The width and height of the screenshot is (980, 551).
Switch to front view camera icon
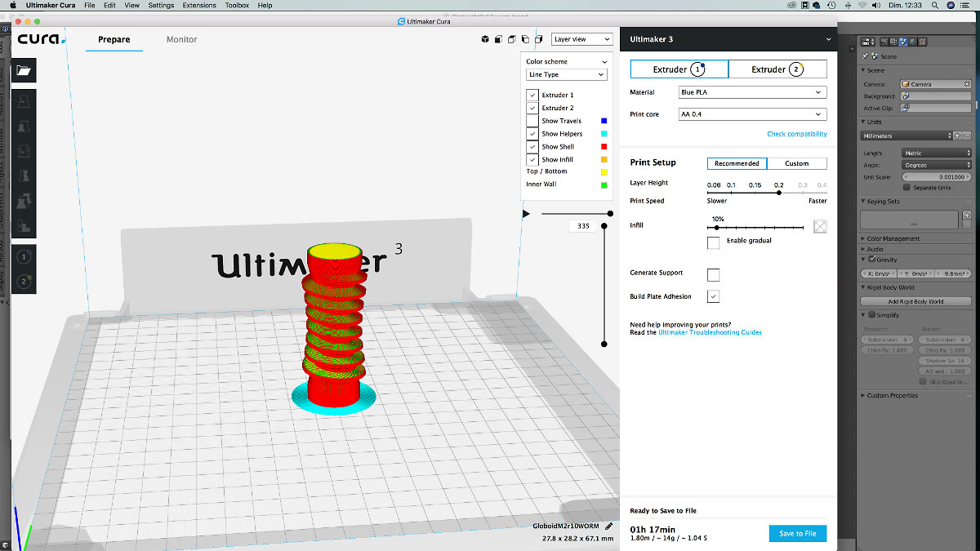pos(498,39)
